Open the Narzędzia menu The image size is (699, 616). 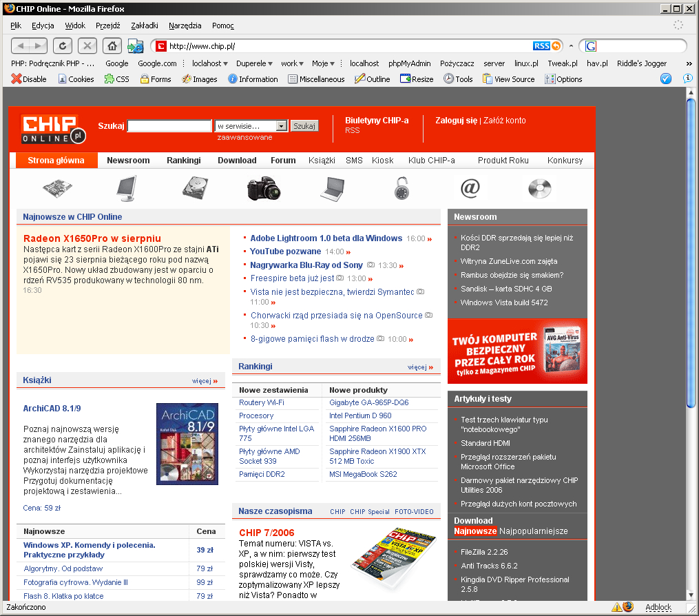click(185, 25)
